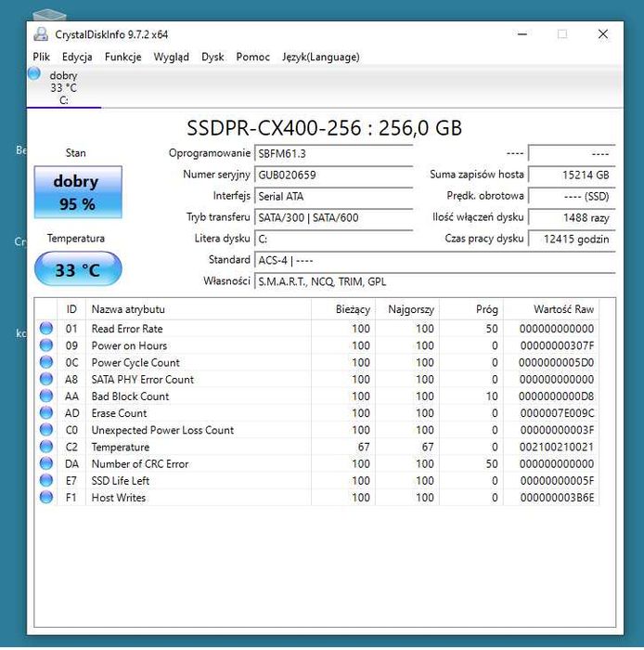
Task: Select Unexpected Power Loss Count attribute name
Action: click(162, 430)
